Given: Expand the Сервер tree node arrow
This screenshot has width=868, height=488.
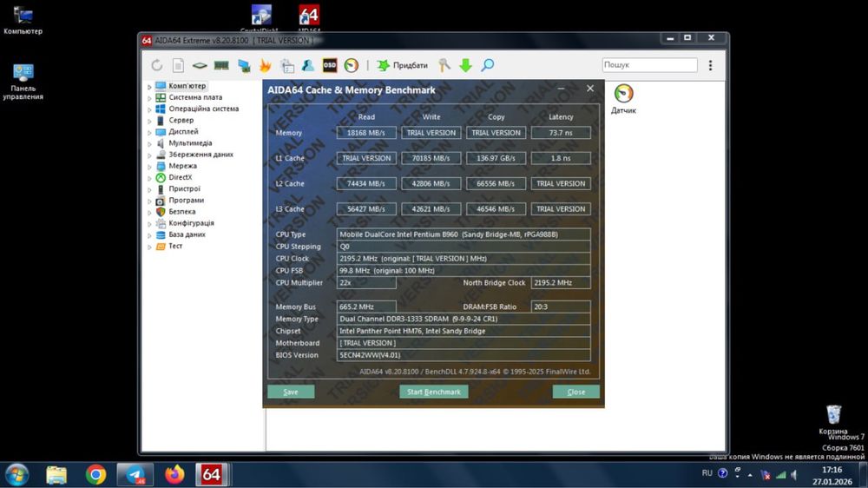Looking at the screenshot, I should (x=149, y=121).
